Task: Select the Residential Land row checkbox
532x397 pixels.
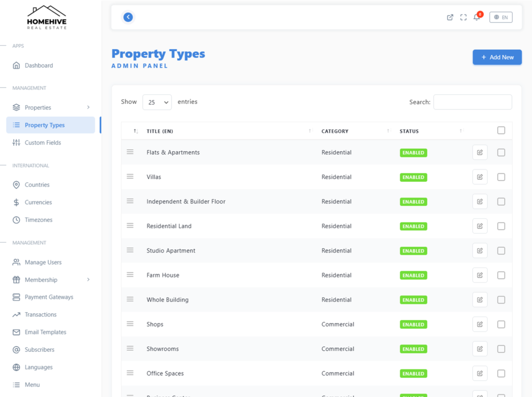Action: [501, 226]
